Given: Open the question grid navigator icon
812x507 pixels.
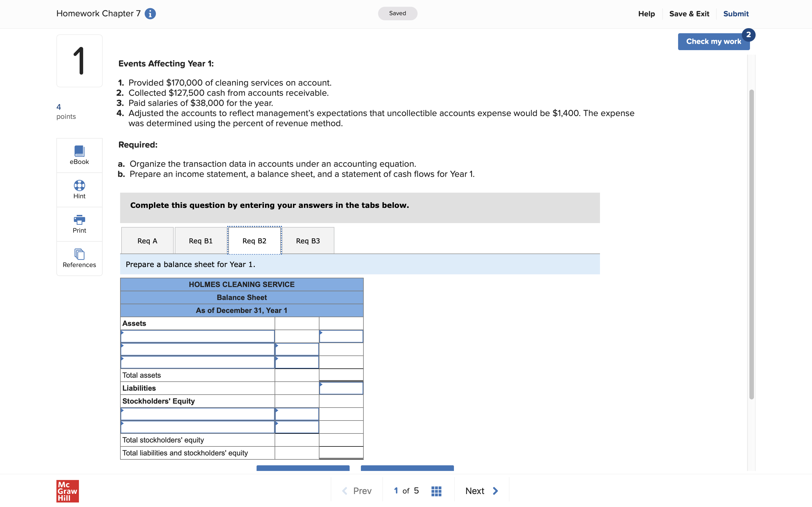Looking at the screenshot, I should pyautogui.click(x=436, y=491).
